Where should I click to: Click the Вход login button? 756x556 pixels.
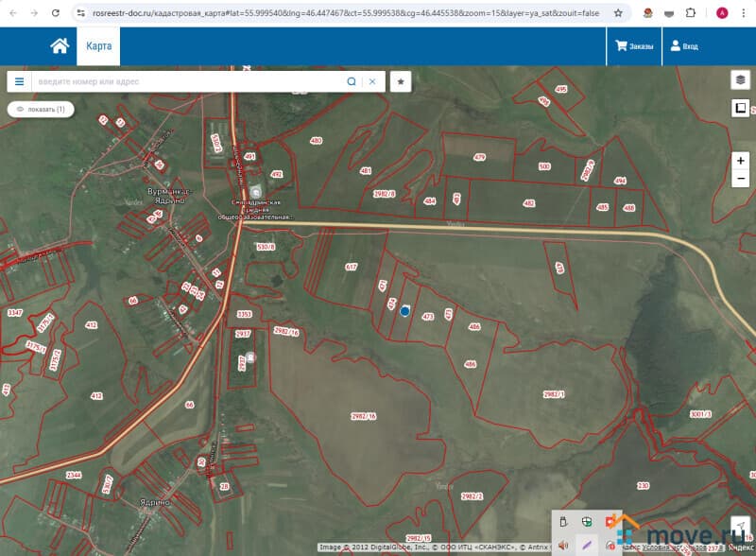[684, 46]
